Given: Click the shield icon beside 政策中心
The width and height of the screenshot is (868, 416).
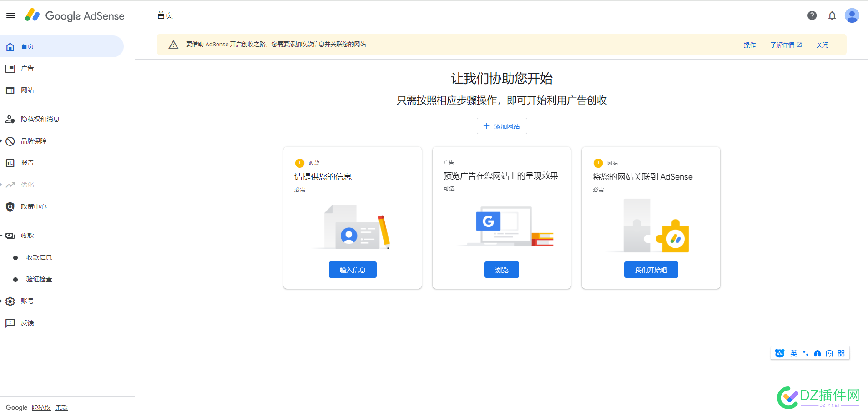Looking at the screenshot, I should click(x=10, y=206).
